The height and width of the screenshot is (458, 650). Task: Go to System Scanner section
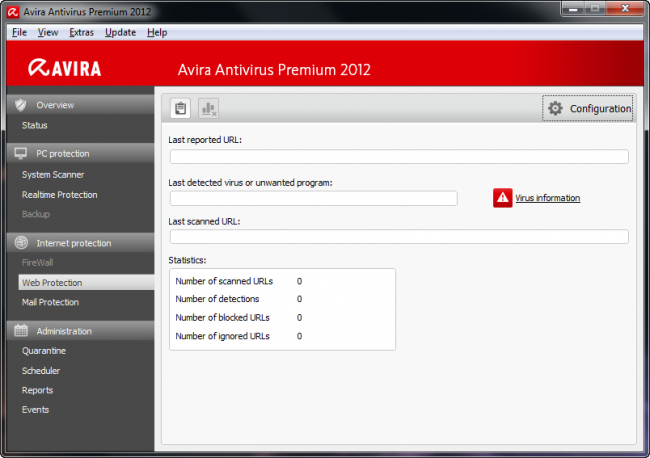53,175
